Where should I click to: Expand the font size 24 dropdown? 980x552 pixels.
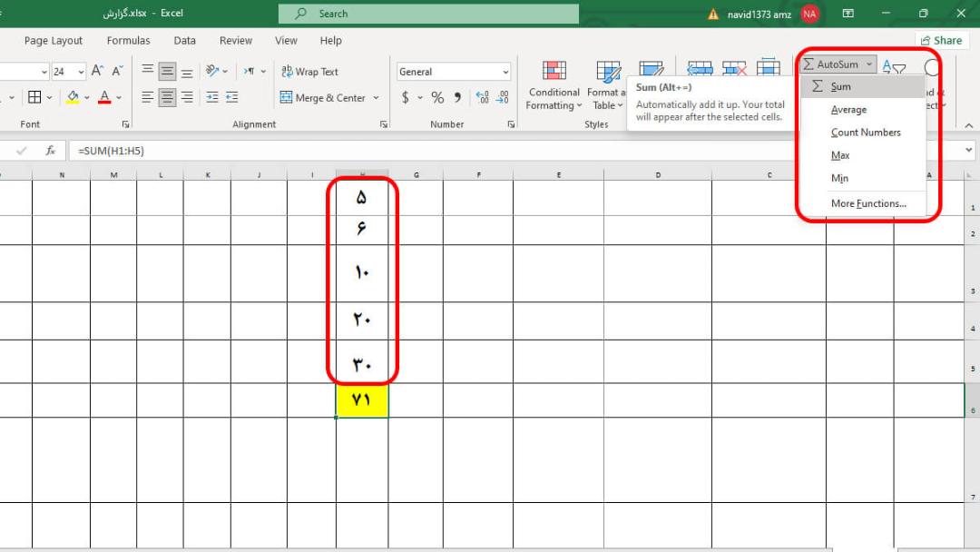82,72
